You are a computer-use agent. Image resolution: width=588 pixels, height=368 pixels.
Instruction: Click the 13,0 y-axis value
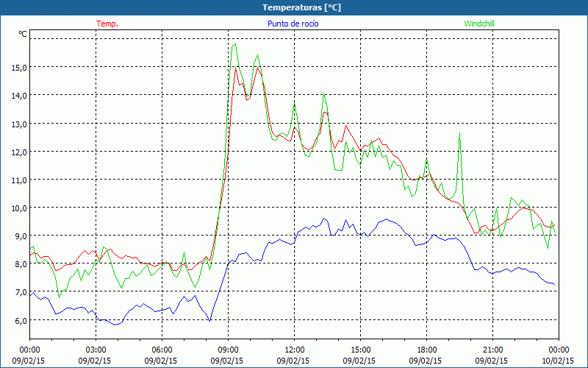pos(19,124)
